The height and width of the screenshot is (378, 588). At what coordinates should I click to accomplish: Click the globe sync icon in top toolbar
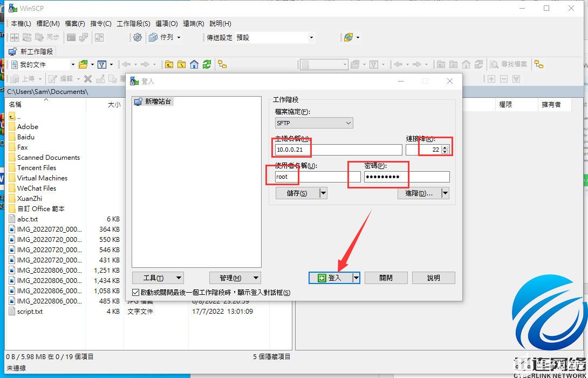(348, 38)
